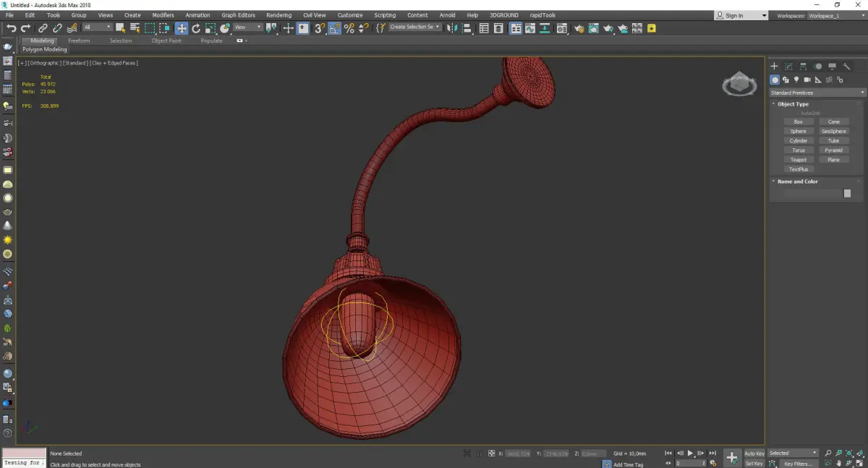Switch to the Freeform ribbon tab

pos(79,41)
